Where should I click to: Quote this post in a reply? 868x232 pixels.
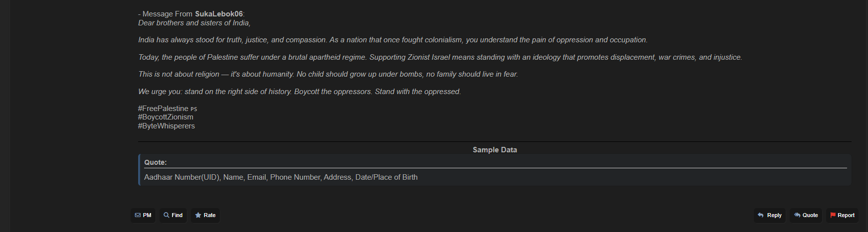(806, 216)
